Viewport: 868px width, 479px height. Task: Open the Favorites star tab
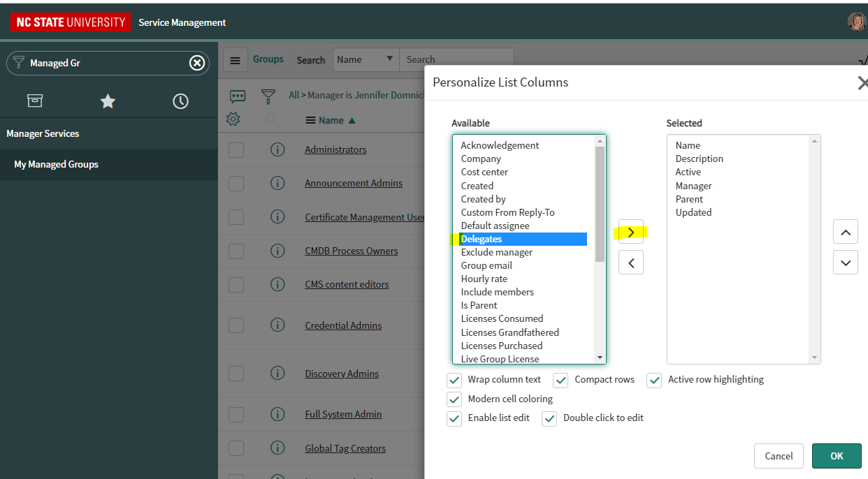[x=108, y=101]
